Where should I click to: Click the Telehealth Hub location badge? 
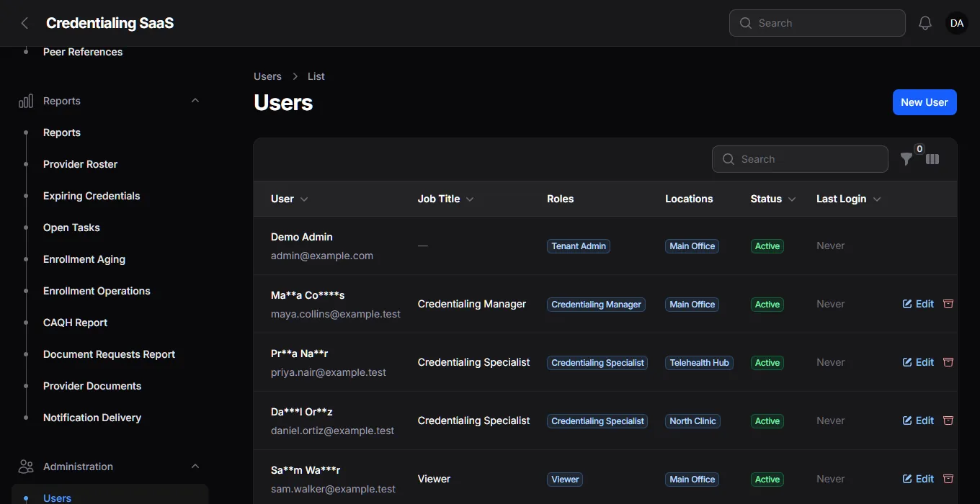pos(699,363)
